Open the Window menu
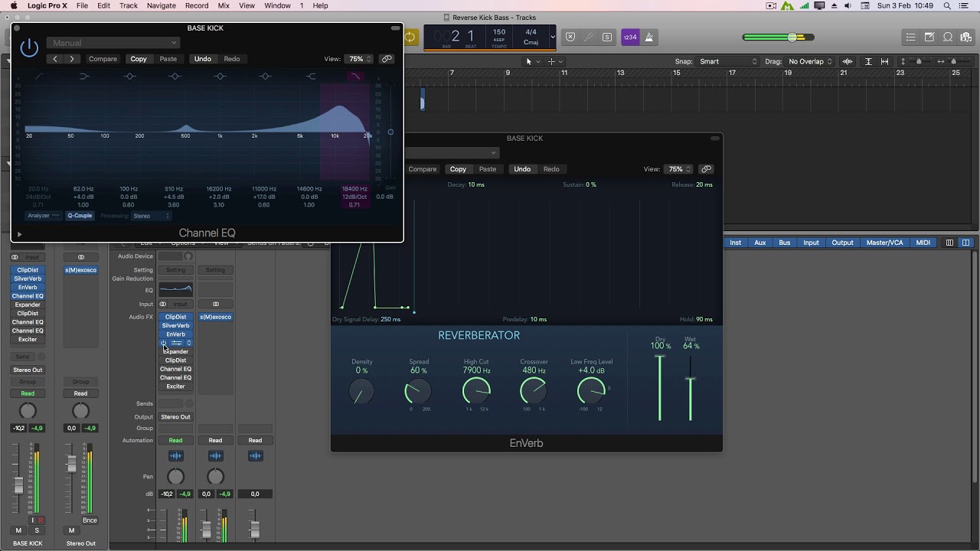This screenshot has height=551, width=980. 277,5
